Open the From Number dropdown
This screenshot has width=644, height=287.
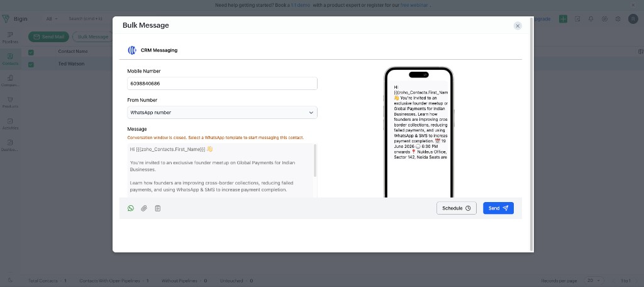(222, 112)
